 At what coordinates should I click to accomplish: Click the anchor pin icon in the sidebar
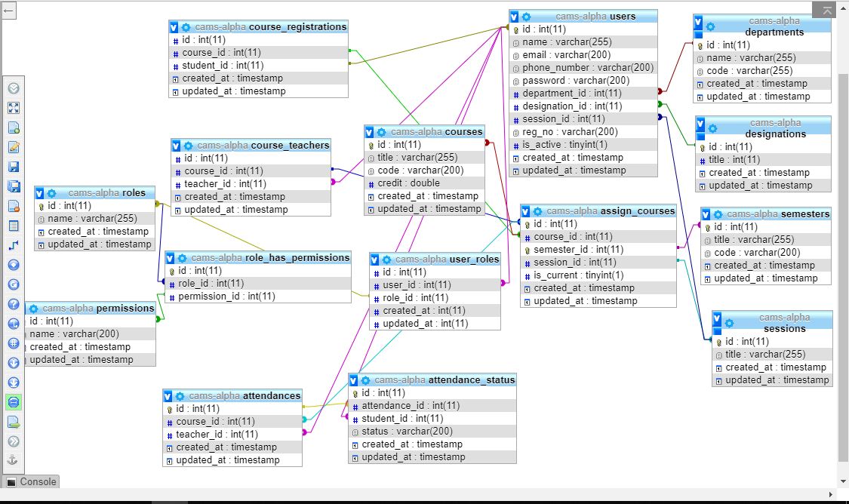pos(14,460)
